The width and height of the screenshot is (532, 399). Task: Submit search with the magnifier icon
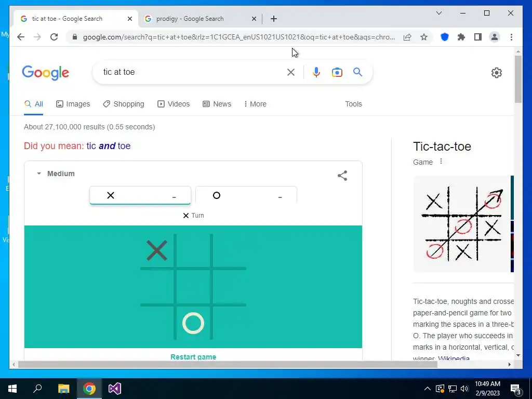pos(357,72)
